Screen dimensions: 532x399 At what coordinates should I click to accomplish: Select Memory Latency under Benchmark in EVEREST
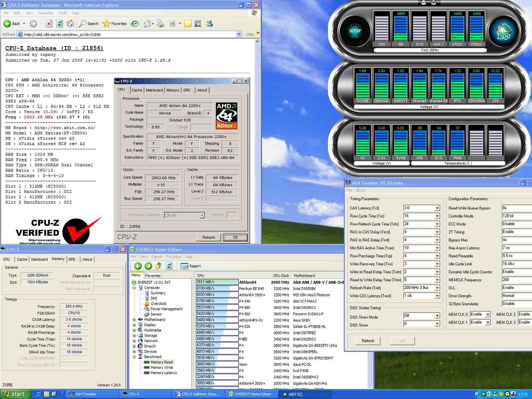point(164,373)
